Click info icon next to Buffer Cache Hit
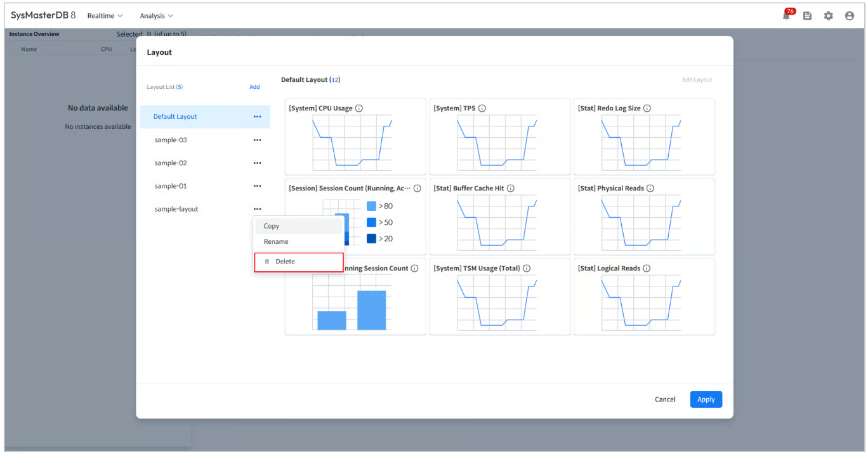Screen dimensions: 868x456 tap(511, 189)
